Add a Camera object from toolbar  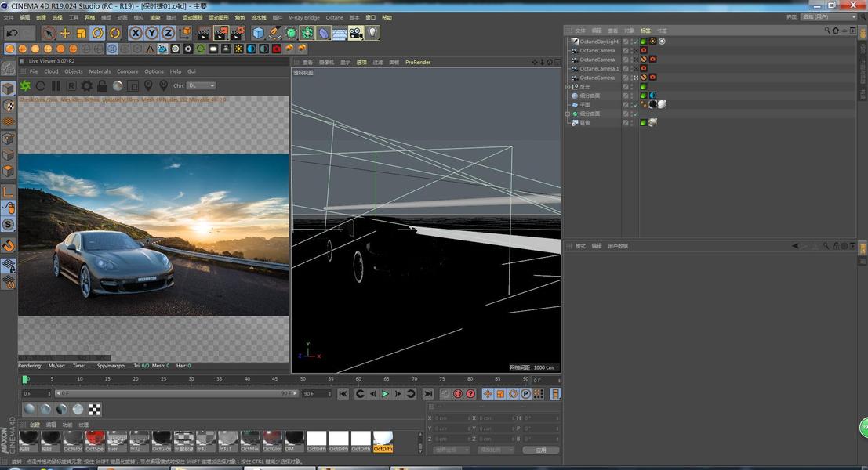click(356, 33)
